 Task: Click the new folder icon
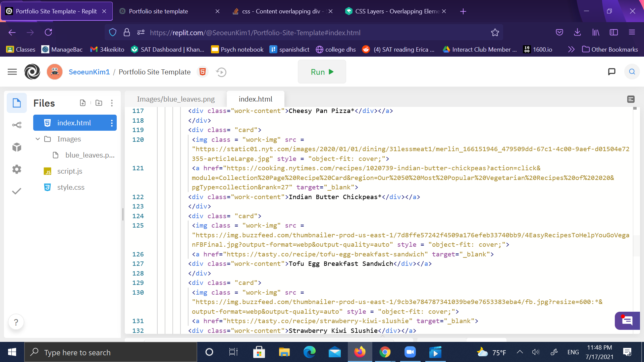click(x=99, y=103)
